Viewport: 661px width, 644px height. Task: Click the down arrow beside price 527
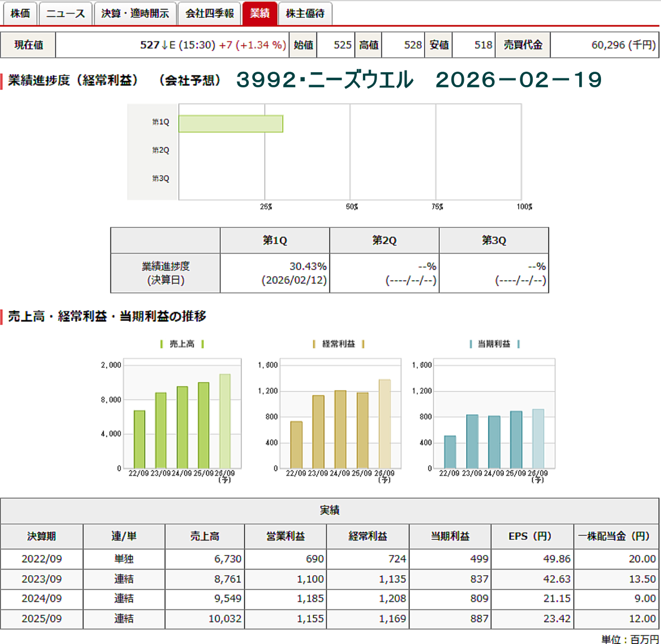165,45
